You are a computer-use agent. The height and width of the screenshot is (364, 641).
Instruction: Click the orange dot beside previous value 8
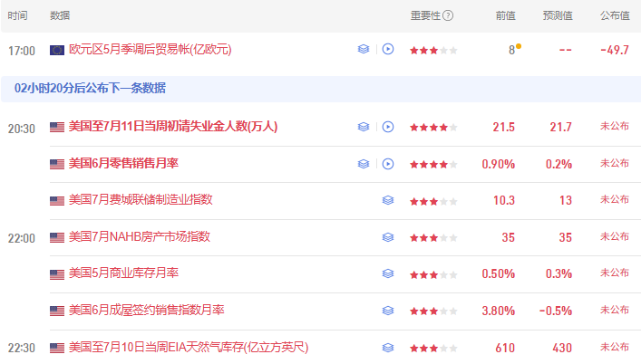pyautogui.click(x=519, y=46)
